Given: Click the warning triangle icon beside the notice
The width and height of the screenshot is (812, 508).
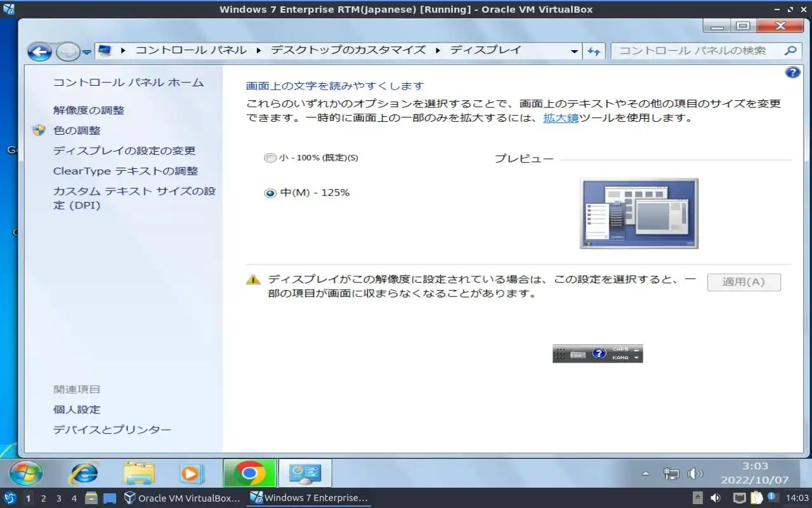Looking at the screenshot, I should [253, 279].
